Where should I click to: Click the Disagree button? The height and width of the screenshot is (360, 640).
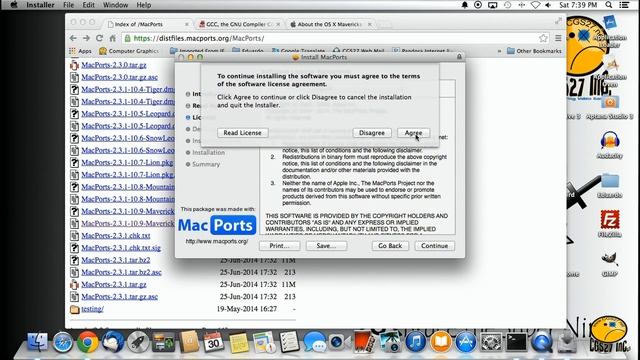[371, 133]
